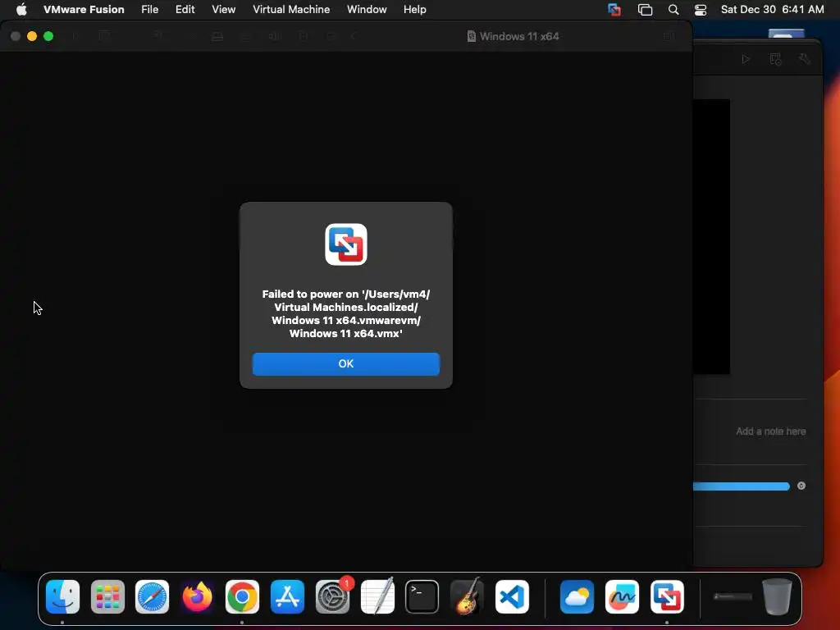
Task: Click the play button in the background VM window
Action: coord(746,59)
